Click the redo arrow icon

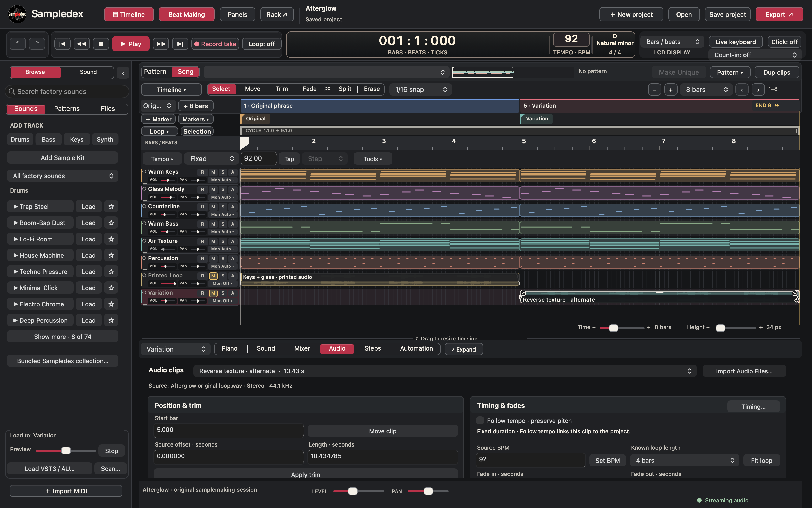coord(37,44)
